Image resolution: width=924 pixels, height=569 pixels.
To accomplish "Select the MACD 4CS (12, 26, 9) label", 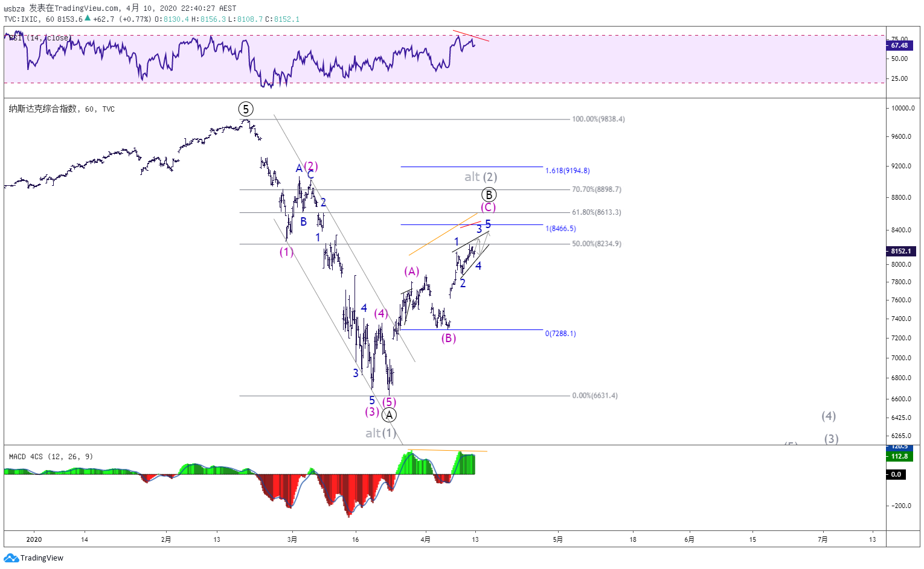I will 51,457.
